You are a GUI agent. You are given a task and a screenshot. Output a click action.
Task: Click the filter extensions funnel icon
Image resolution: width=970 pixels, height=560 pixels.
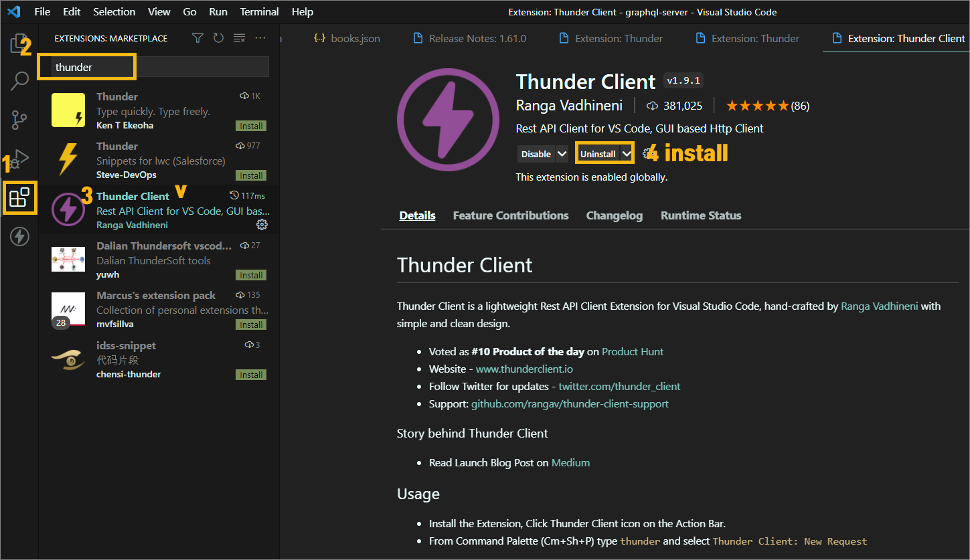pyautogui.click(x=197, y=38)
